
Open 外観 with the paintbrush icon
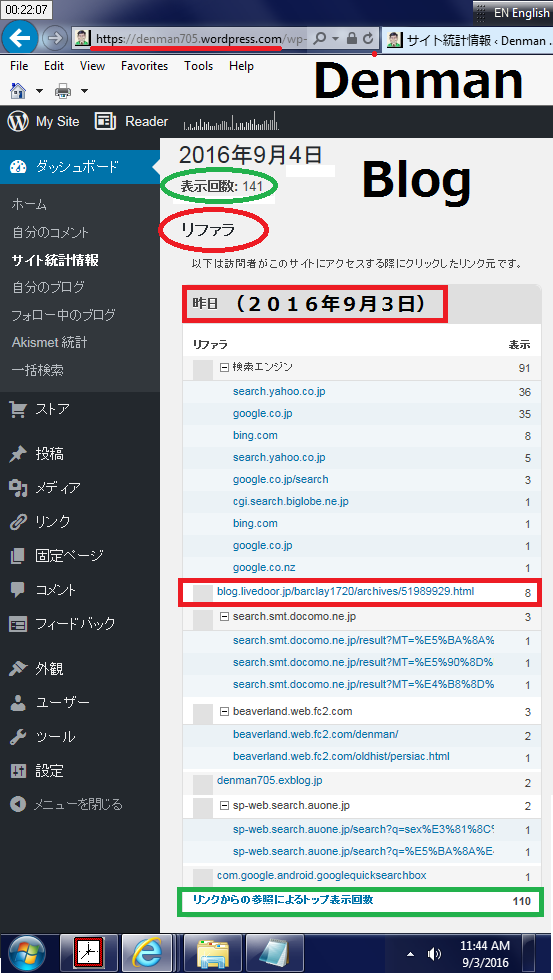(x=18, y=669)
